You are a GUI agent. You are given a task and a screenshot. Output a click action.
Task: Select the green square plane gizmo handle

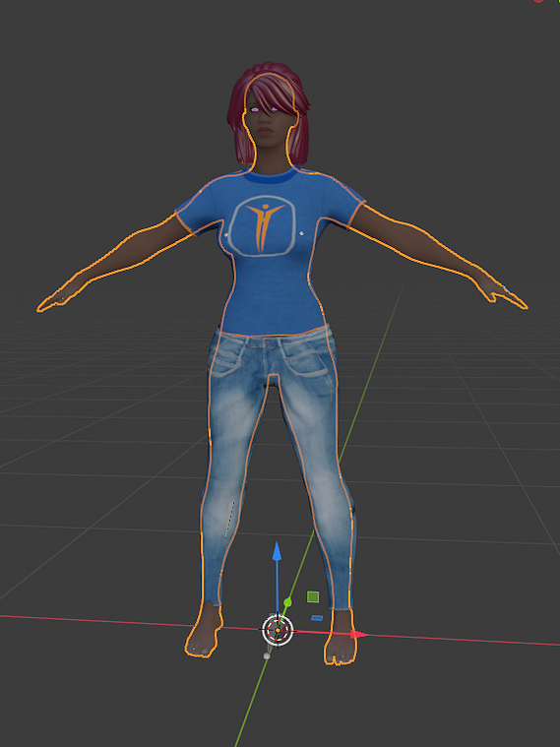click(313, 597)
